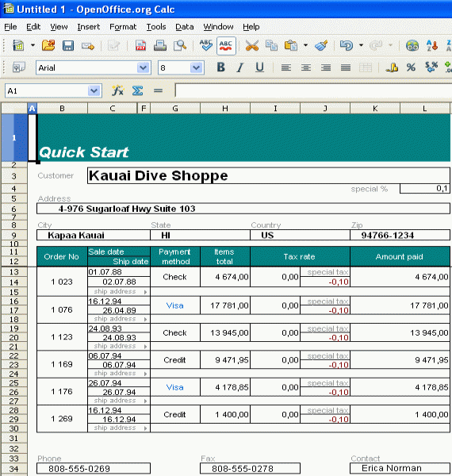Open the Arial font name dropdown

coord(143,67)
